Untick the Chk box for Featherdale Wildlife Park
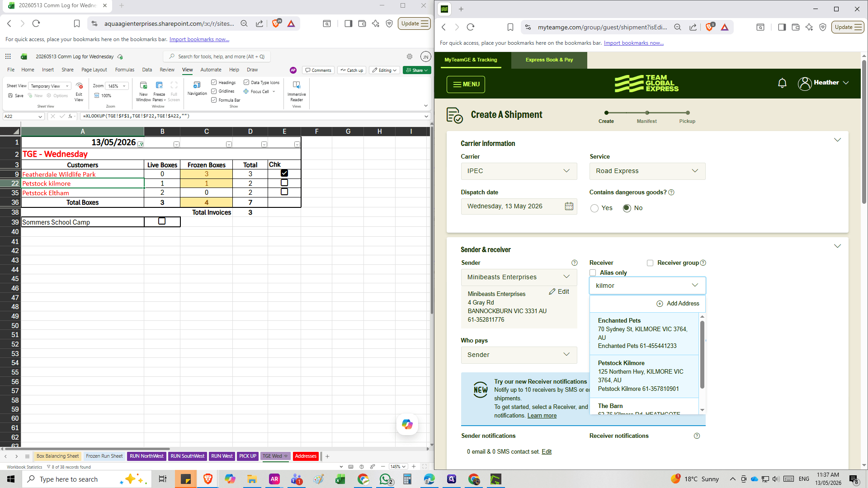 (284, 173)
